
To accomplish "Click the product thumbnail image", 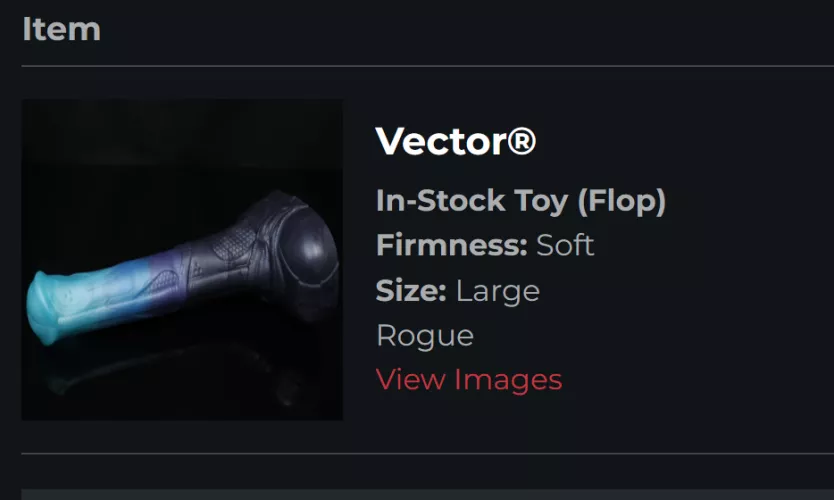I will tap(182, 260).
